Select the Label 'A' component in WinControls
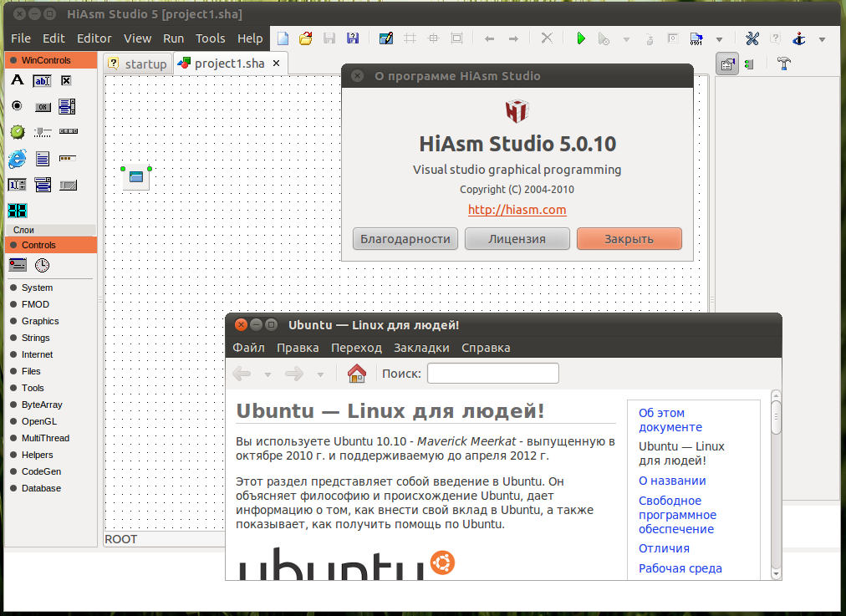 click(x=17, y=80)
